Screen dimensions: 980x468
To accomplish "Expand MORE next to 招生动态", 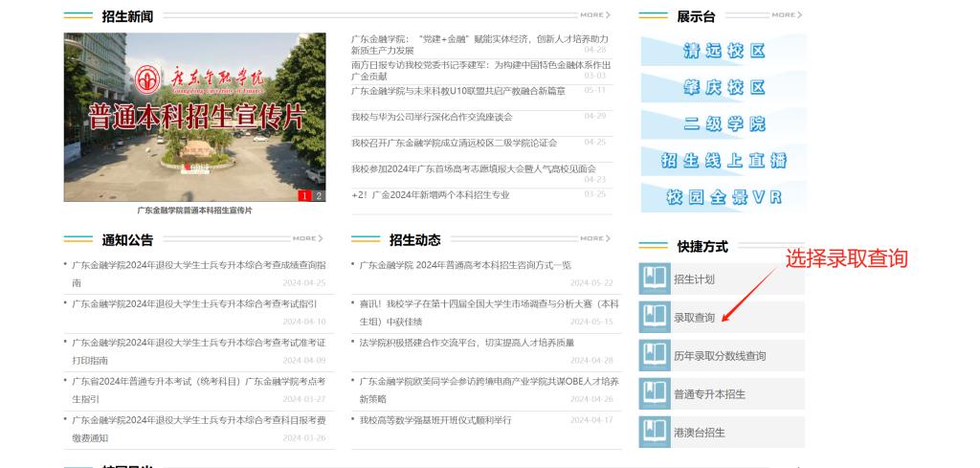I will tap(595, 238).
